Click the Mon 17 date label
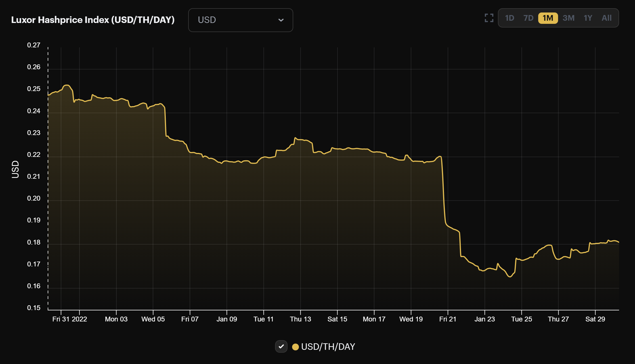635x364 pixels. pyautogui.click(x=374, y=319)
